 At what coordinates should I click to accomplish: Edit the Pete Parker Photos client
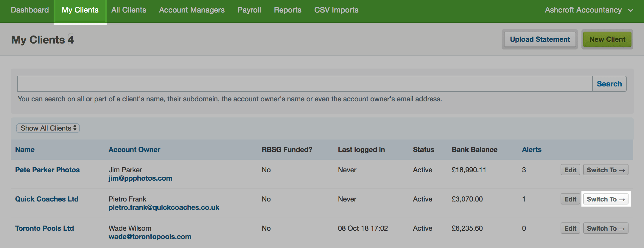coord(570,170)
